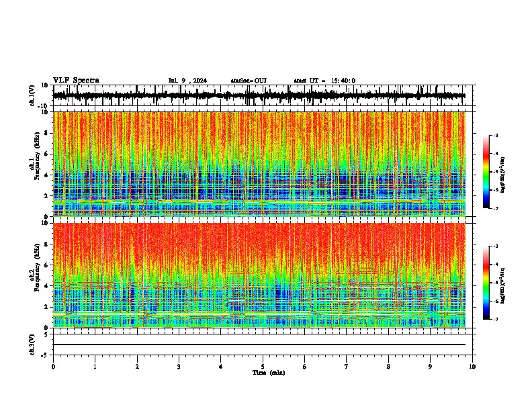The height and width of the screenshot is (411, 532).
Task: Click the '-10' tick on the ch.1(V) axis
Action: [43, 106]
